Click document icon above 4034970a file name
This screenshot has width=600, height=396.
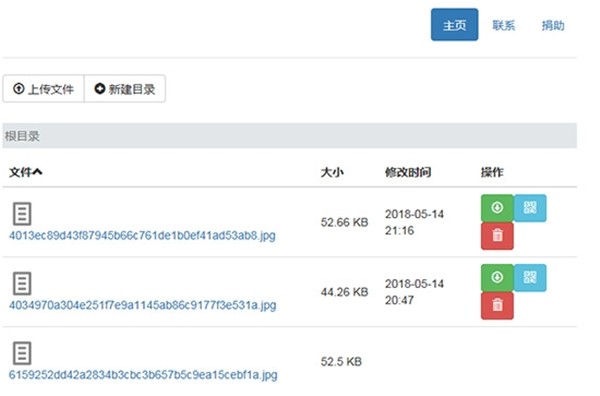click(22, 284)
